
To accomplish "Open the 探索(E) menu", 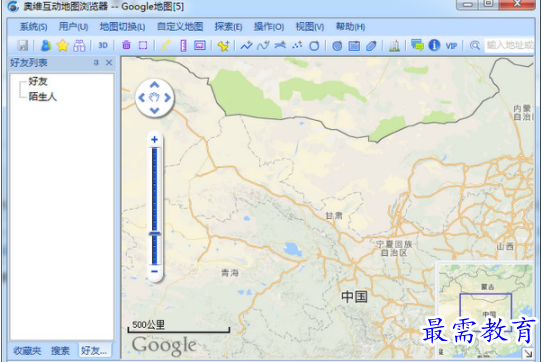I will point(228,27).
